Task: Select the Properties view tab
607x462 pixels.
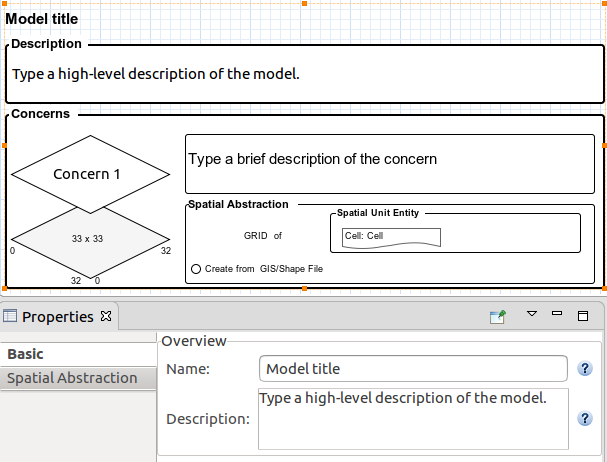Action: 58,317
